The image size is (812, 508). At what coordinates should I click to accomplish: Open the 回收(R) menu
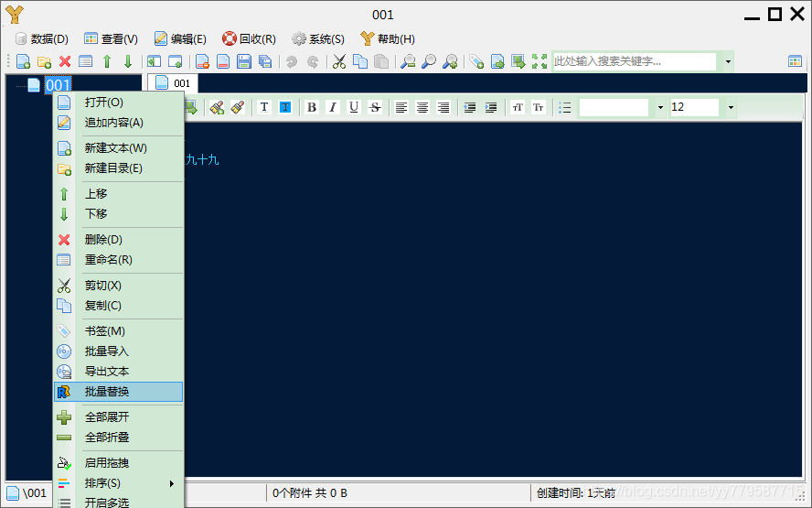249,38
